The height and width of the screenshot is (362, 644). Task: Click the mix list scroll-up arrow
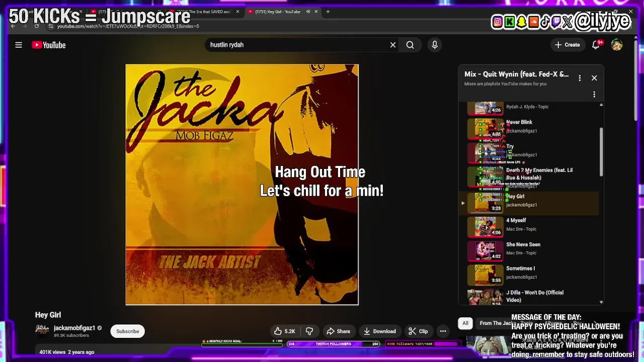[601, 105]
